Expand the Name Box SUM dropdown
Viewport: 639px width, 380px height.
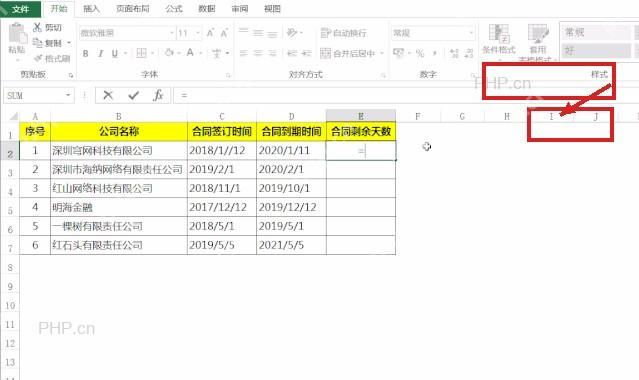point(68,95)
